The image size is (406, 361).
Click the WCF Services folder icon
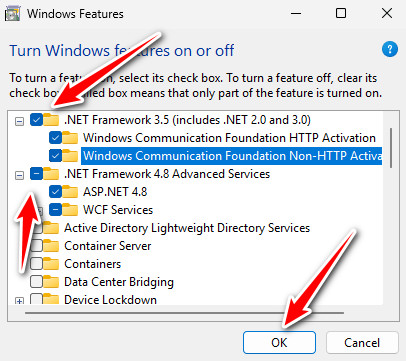70,210
